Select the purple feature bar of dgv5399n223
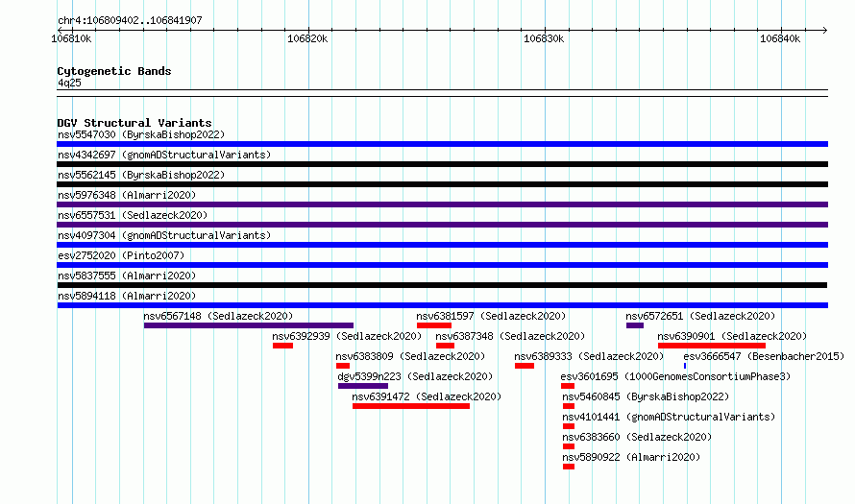 (x=363, y=386)
